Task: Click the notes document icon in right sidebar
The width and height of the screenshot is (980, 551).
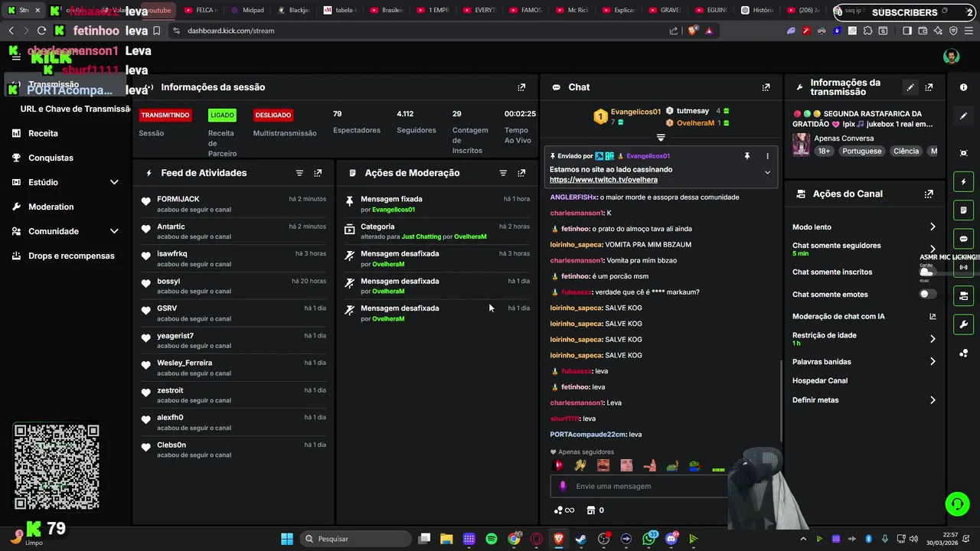Action: pos(963,210)
